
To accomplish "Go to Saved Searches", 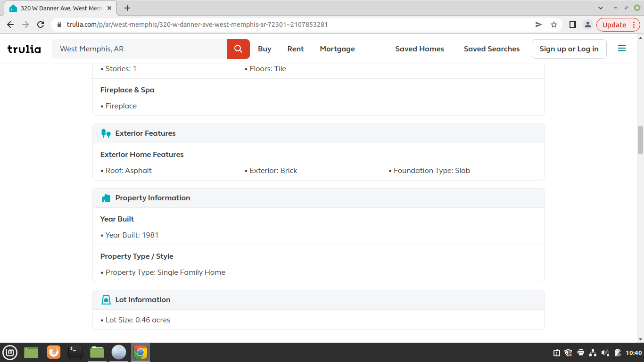I will (492, 49).
